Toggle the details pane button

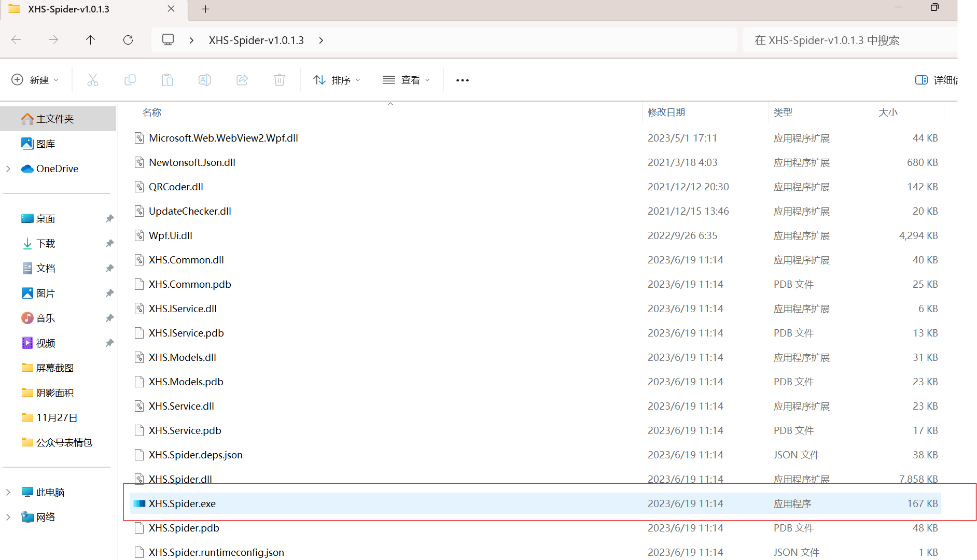(x=936, y=80)
